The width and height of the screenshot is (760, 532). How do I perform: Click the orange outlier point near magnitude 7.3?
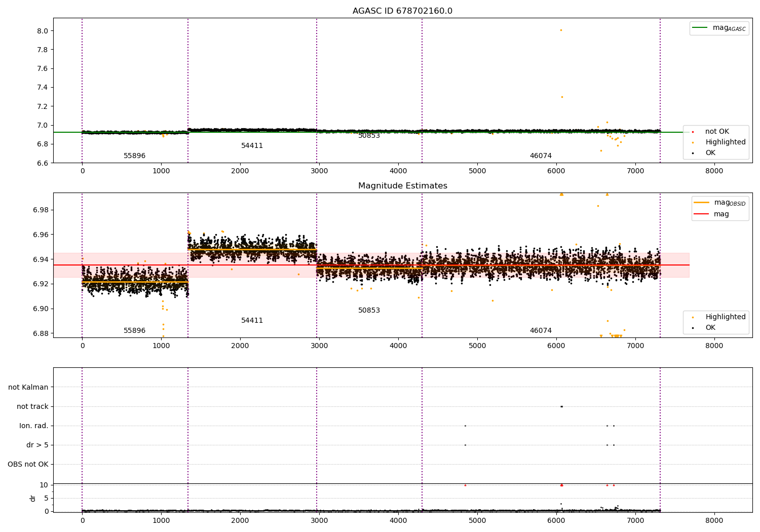click(x=562, y=97)
